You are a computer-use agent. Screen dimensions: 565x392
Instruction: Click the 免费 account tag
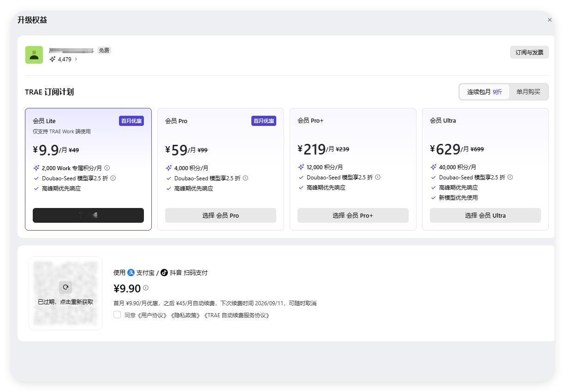pos(104,50)
